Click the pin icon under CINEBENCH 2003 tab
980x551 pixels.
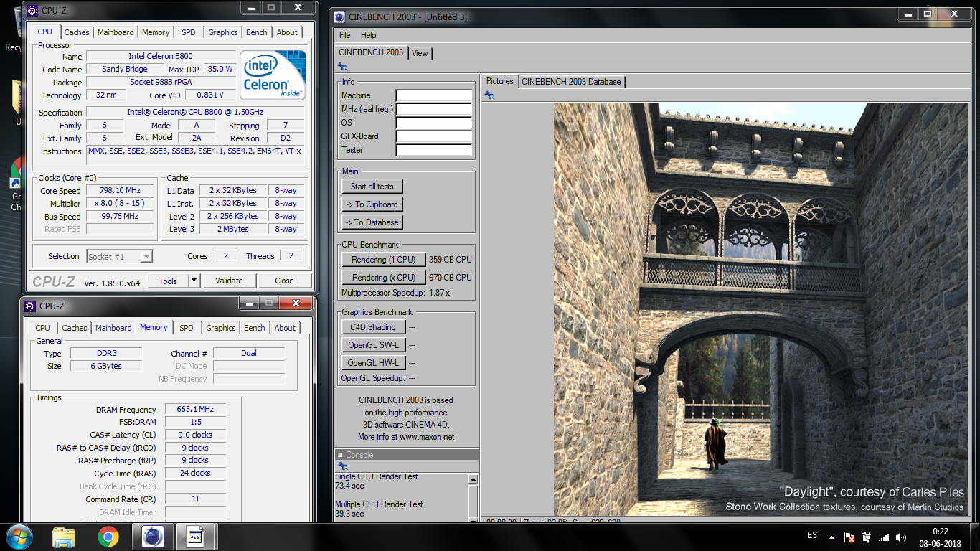pos(342,67)
